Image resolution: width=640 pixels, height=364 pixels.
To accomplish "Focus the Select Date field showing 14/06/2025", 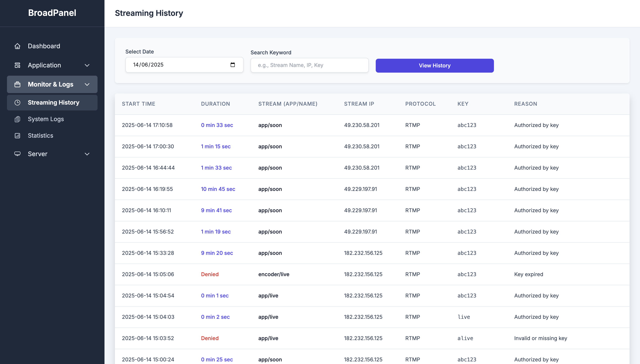I will click(184, 65).
